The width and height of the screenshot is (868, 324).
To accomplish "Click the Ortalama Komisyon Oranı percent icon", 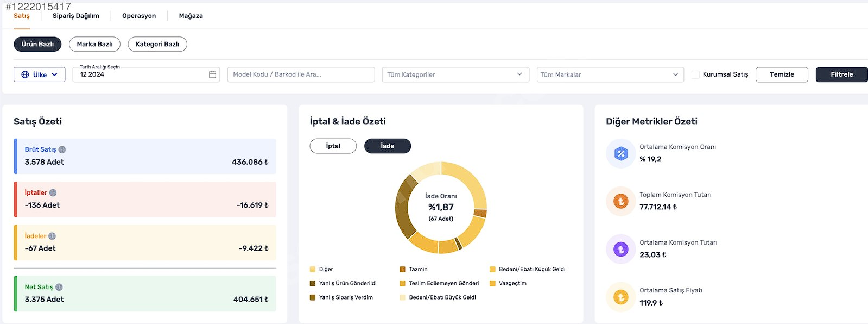I will (621, 153).
